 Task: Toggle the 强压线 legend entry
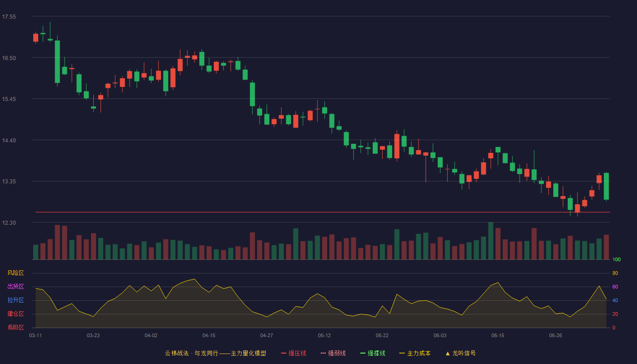tap(293, 353)
